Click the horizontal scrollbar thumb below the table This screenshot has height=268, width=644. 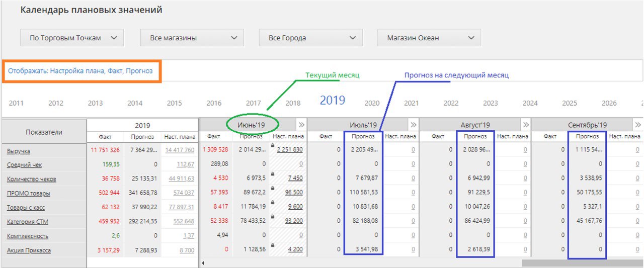pyautogui.click(x=581, y=263)
